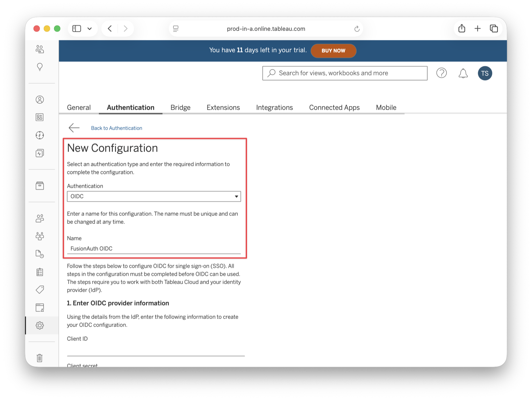Switch to the Bridge tab
Screen dimensions: 532x400
180,107
